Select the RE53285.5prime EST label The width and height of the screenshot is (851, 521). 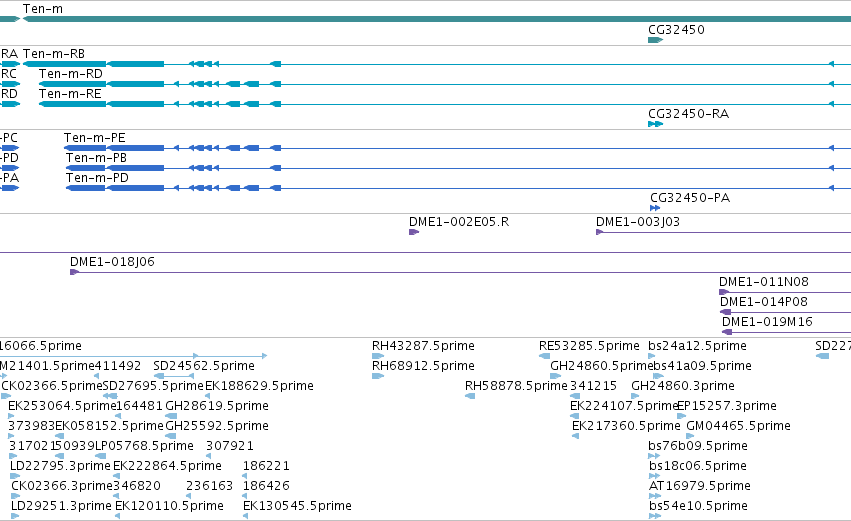click(x=589, y=346)
